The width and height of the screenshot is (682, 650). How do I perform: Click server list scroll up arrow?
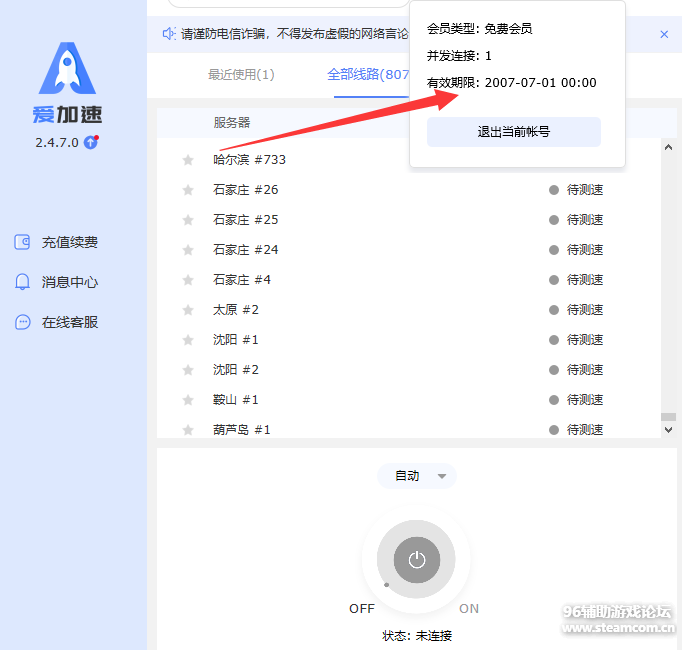click(669, 147)
